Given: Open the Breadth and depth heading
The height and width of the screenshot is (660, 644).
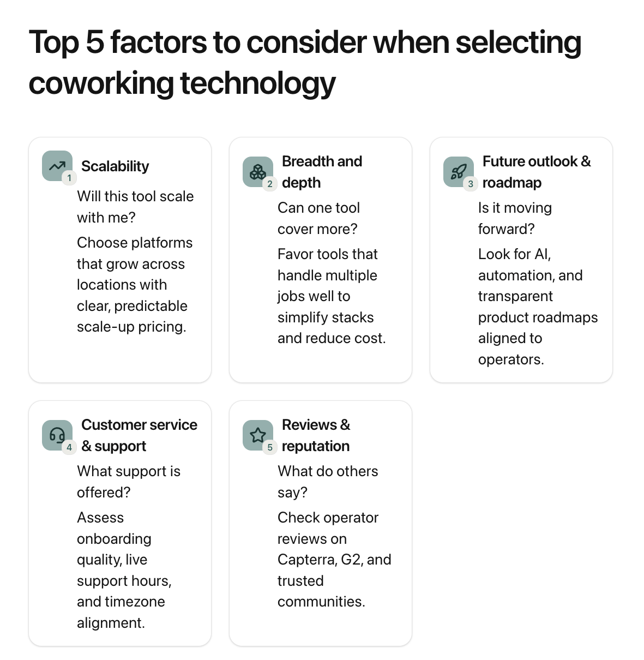Looking at the screenshot, I should click(x=322, y=172).
